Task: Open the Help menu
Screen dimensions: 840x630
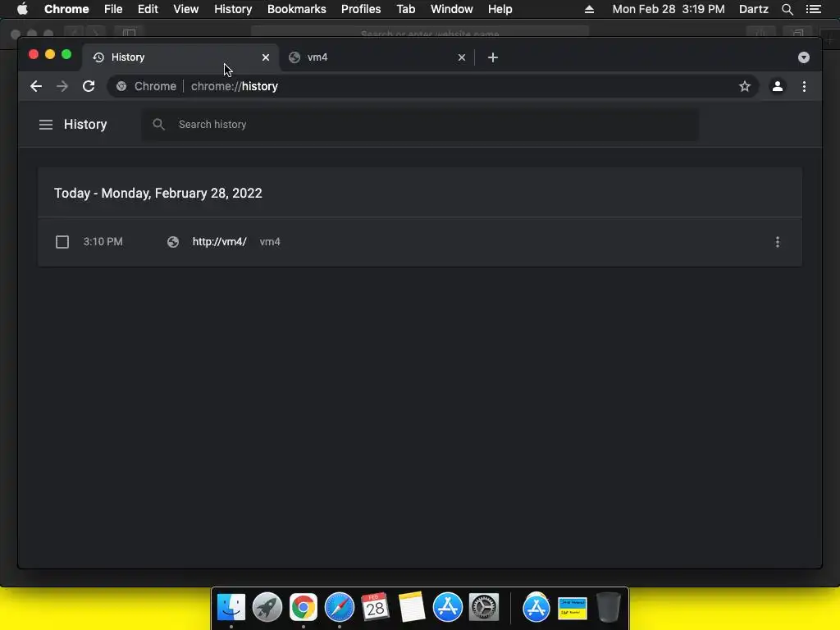Action: [x=500, y=9]
